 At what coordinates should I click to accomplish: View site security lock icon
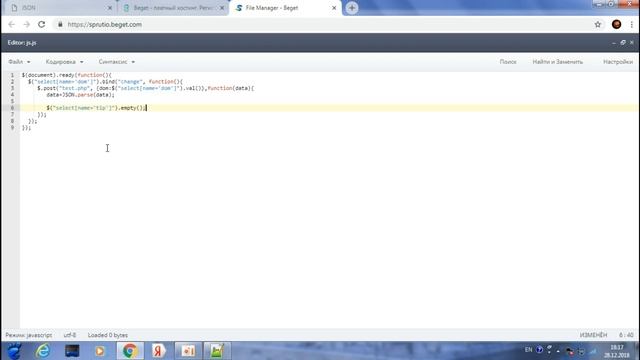click(60, 24)
